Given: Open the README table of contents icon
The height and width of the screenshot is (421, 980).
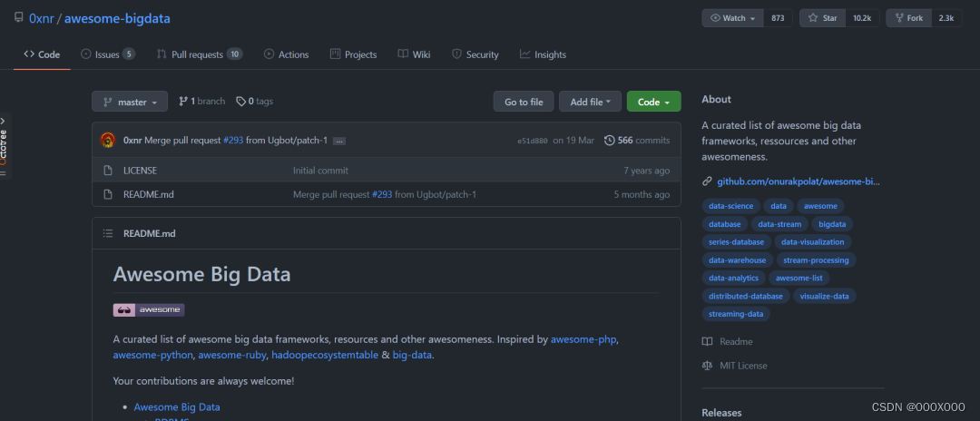Looking at the screenshot, I should coord(108,233).
